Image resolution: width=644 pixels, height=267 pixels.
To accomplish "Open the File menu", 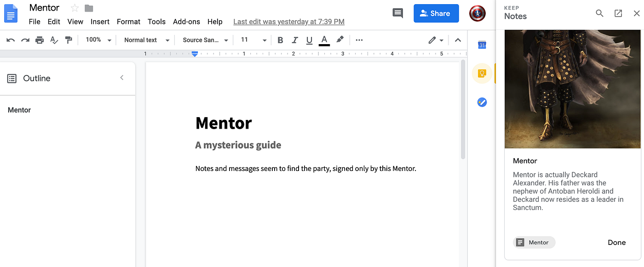I will [x=34, y=22].
